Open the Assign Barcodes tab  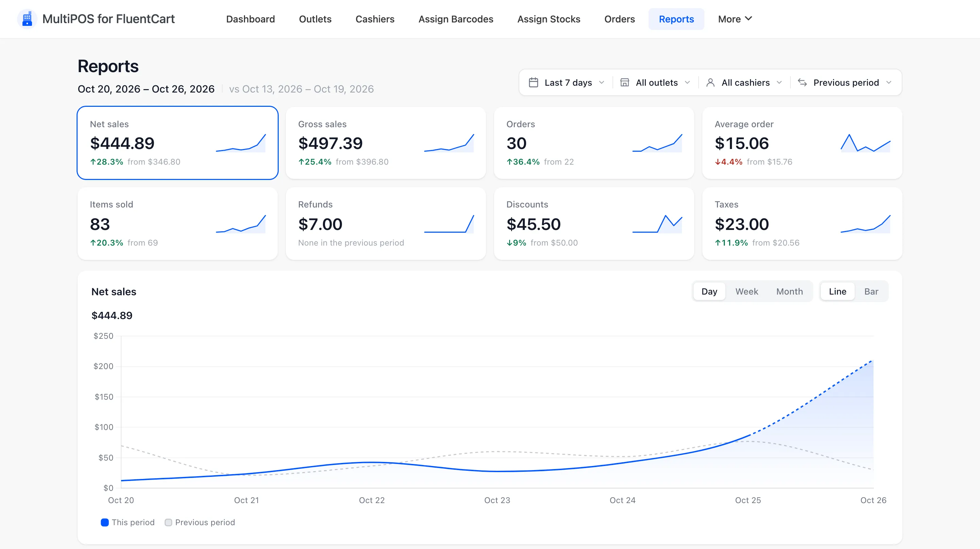tap(456, 19)
